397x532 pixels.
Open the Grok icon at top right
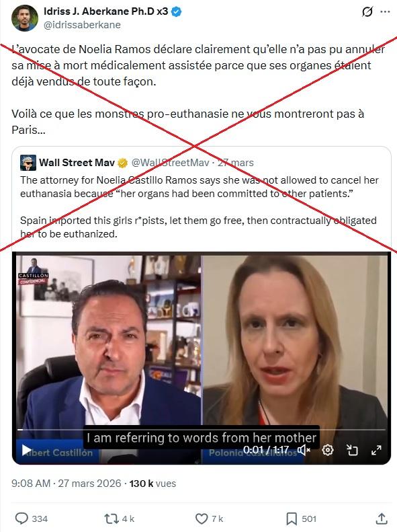coord(367,12)
